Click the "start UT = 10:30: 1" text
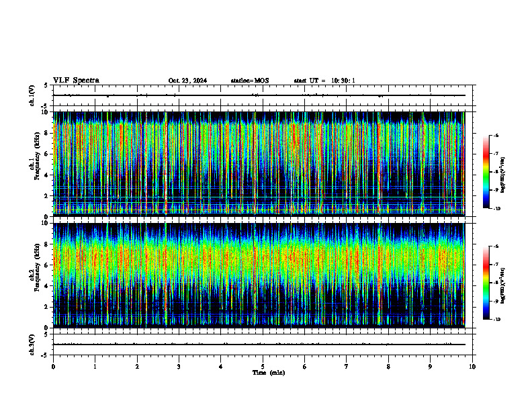 (324, 81)
